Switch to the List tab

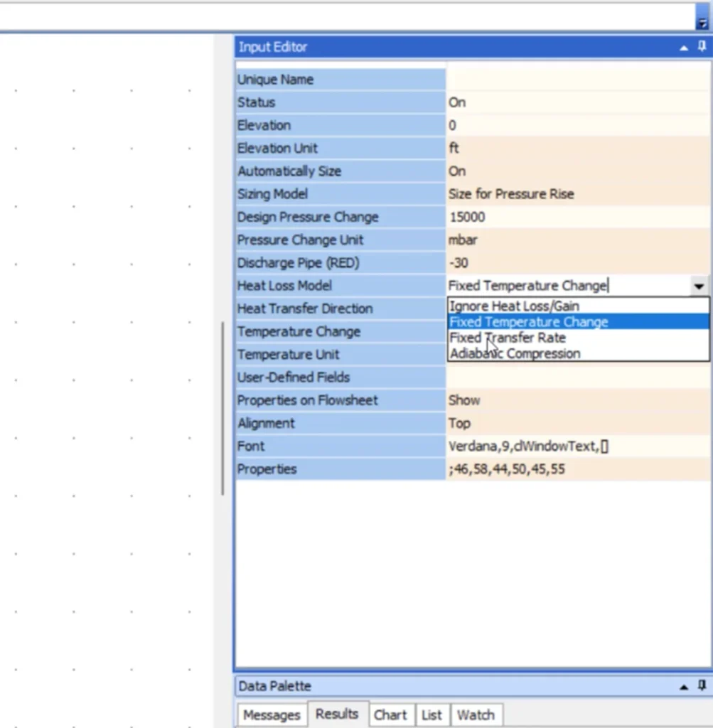tap(431, 714)
